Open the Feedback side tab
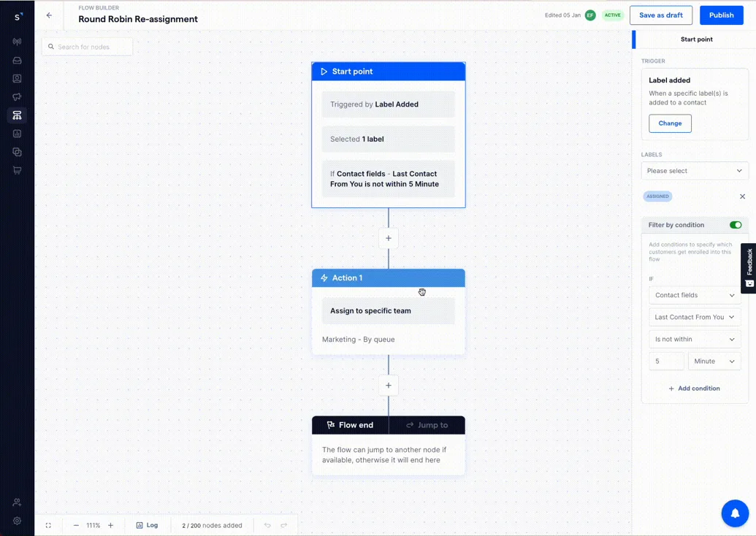This screenshot has height=536, width=756. (x=749, y=268)
